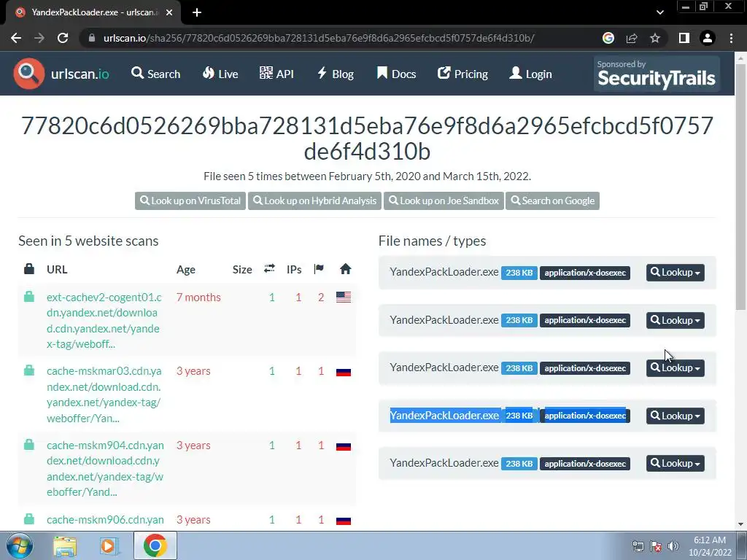
Task: Click the Age column header
Action: coord(186,270)
